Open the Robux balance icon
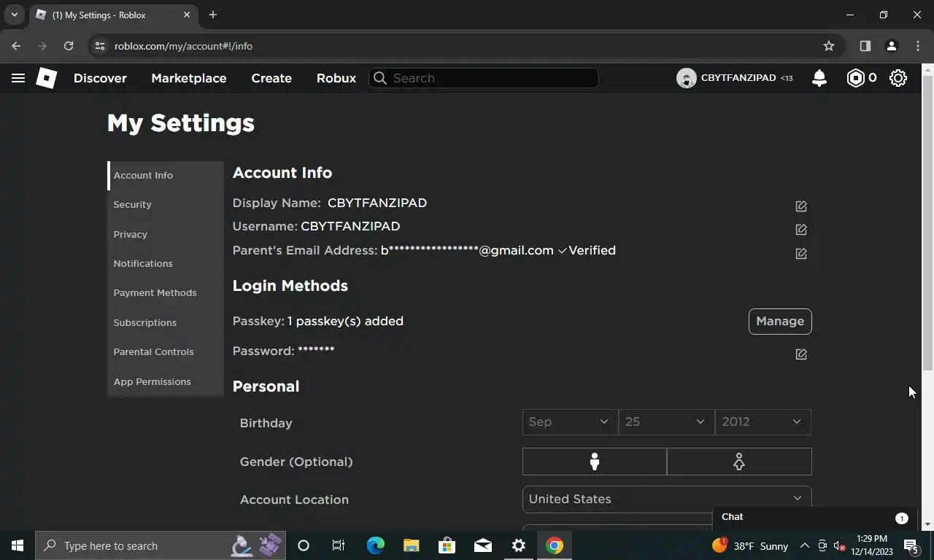This screenshot has height=560, width=934. click(855, 78)
